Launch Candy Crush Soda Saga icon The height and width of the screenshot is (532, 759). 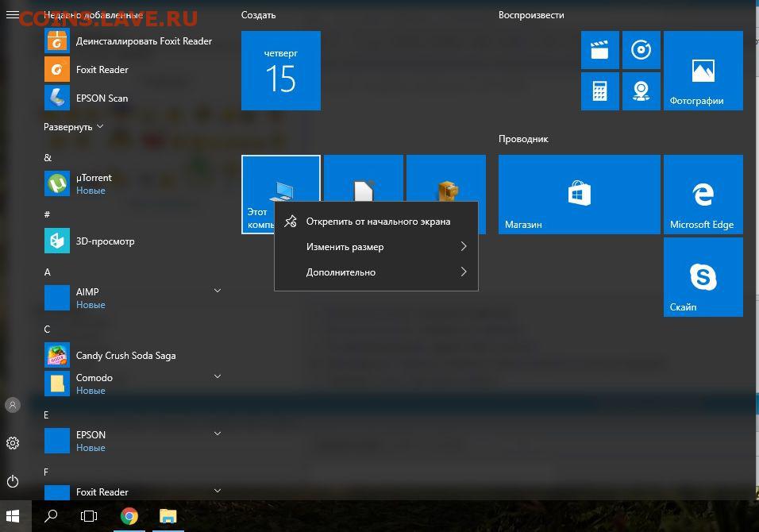tap(57, 355)
